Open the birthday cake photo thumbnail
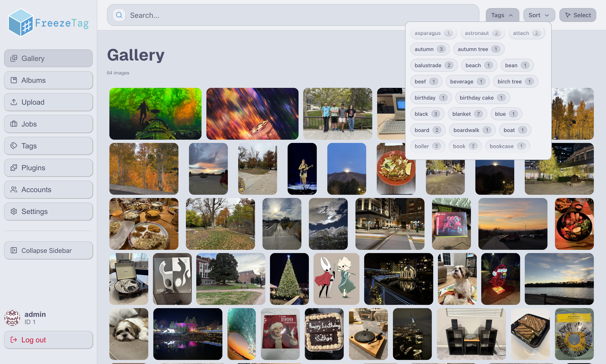 (324, 334)
